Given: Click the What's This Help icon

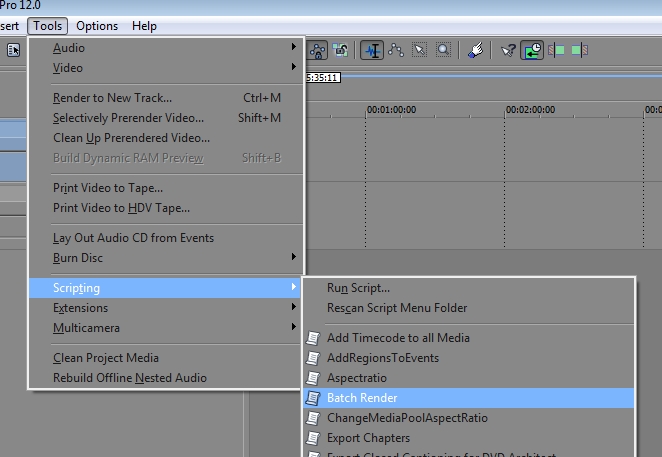Looking at the screenshot, I should point(509,50).
